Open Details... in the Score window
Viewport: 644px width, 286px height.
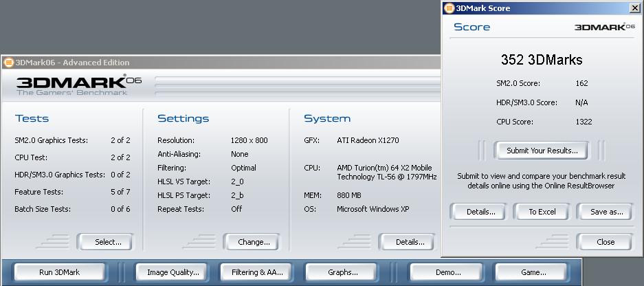pyautogui.click(x=478, y=212)
